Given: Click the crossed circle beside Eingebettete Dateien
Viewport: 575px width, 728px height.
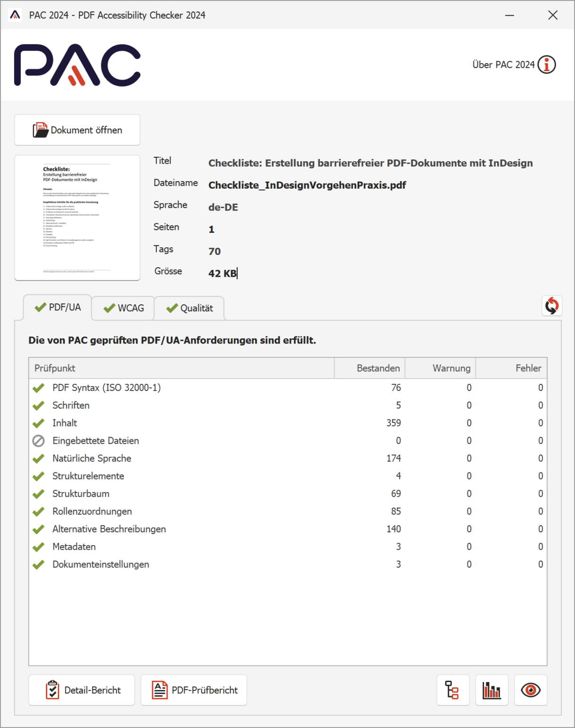Looking at the screenshot, I should (x=39, y=440).
